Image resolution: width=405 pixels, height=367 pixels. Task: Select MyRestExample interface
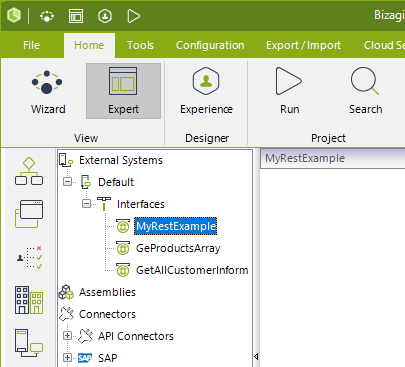coord(176,226)
